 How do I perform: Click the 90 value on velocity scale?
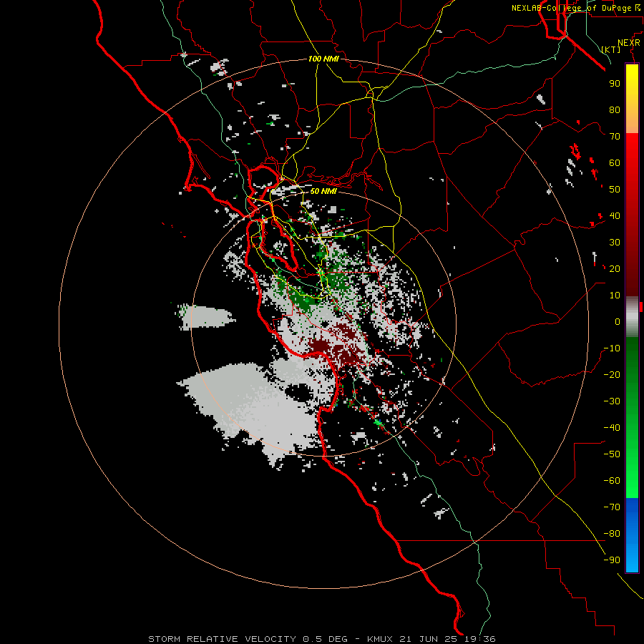pos(615,84)
